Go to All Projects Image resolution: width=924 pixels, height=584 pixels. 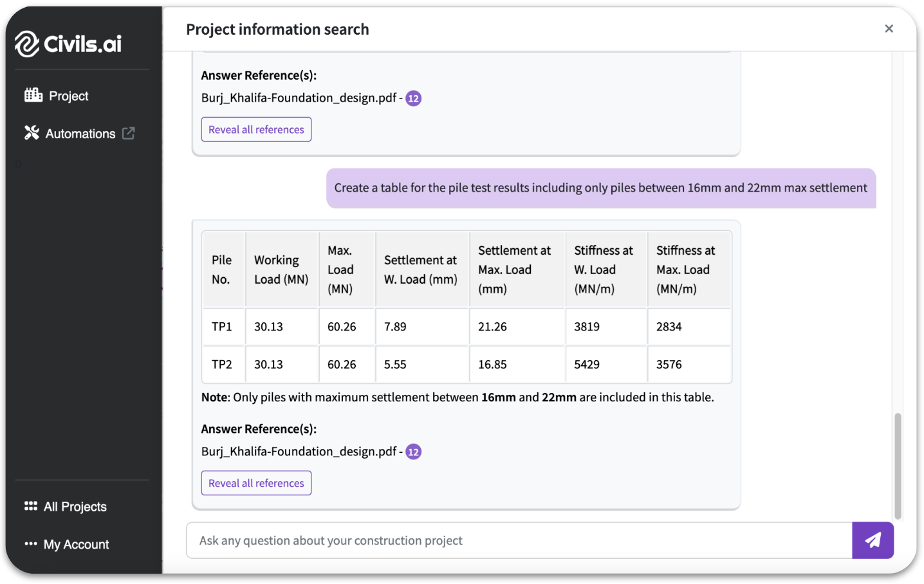pos(75,507)
